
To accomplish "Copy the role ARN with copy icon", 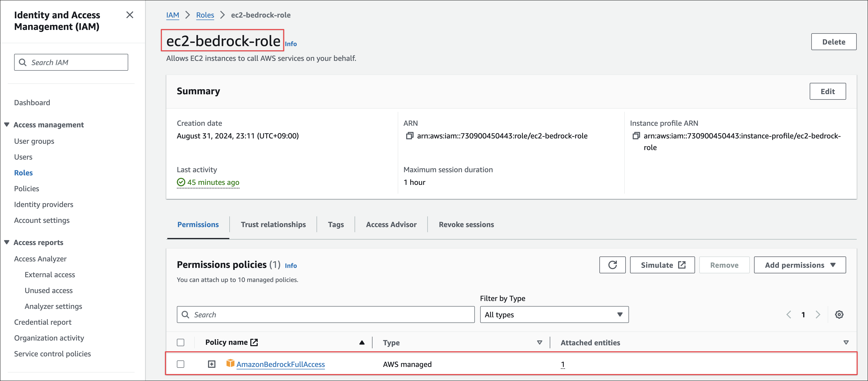I will [x=409, y=136].
